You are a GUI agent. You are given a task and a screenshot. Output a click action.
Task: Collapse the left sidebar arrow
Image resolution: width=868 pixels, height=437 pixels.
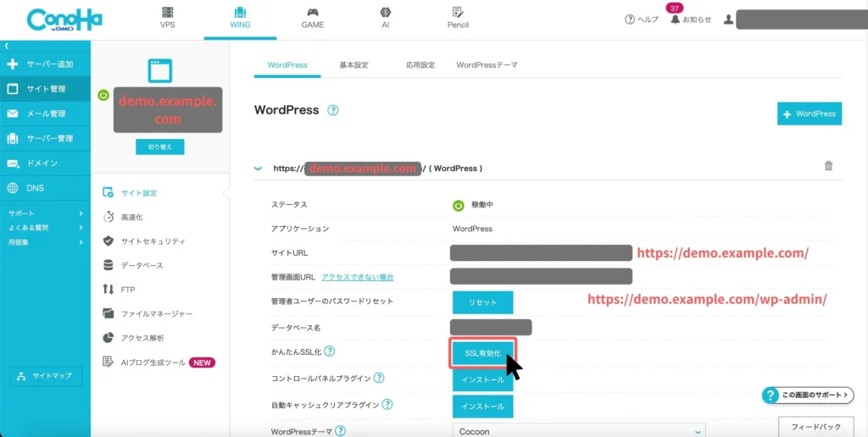6,47
